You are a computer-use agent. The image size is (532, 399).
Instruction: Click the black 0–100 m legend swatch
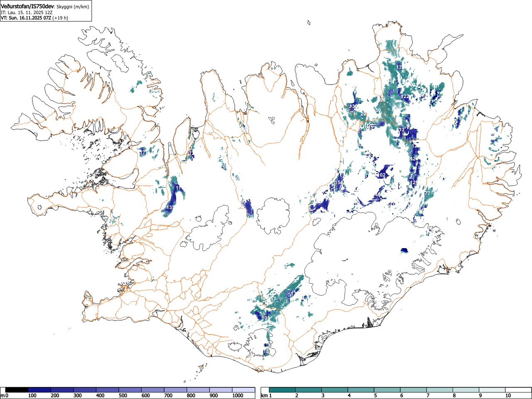coord(17,390)
